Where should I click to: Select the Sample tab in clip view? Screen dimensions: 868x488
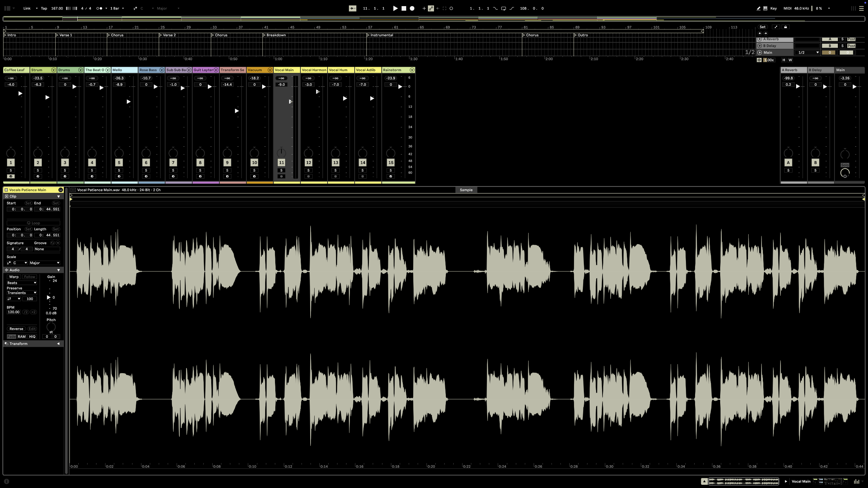[466, 190]
